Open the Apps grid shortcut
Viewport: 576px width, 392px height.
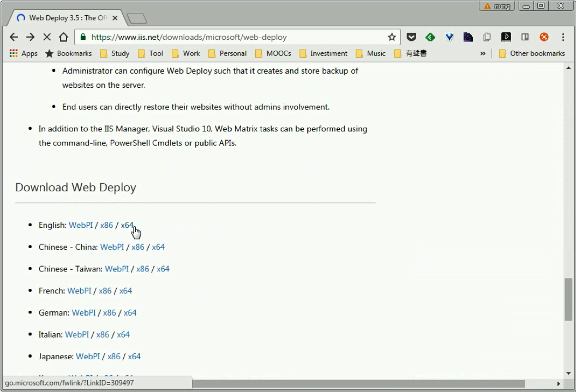pyautogui.click(x=23, y=53)
